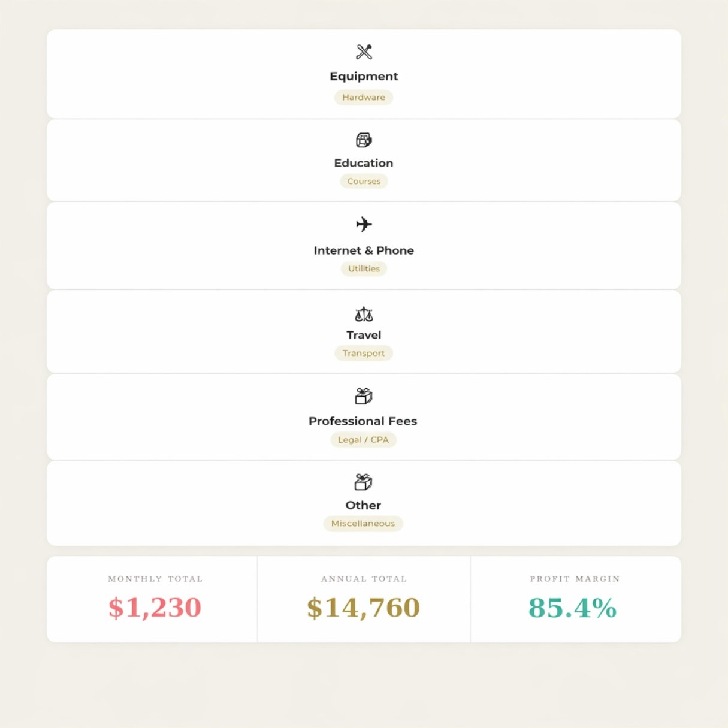Screen dimensions: 728x728
Task: Switch to the Annual Total section
Action: click(364, 599)
